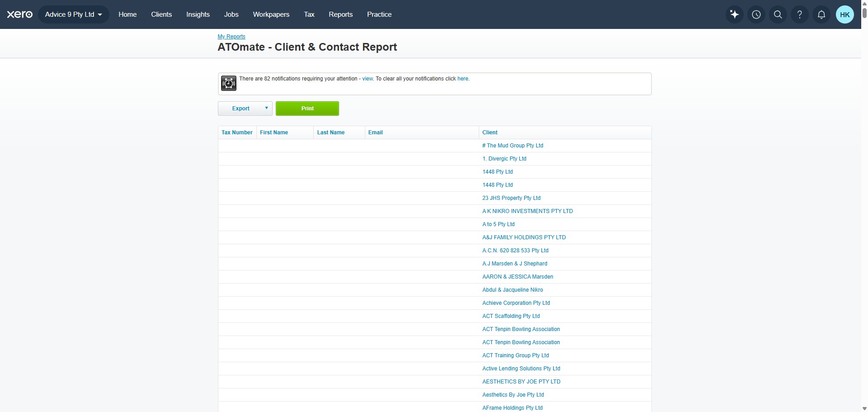
Task: Open the Tax menu
Action: [309, 14]
